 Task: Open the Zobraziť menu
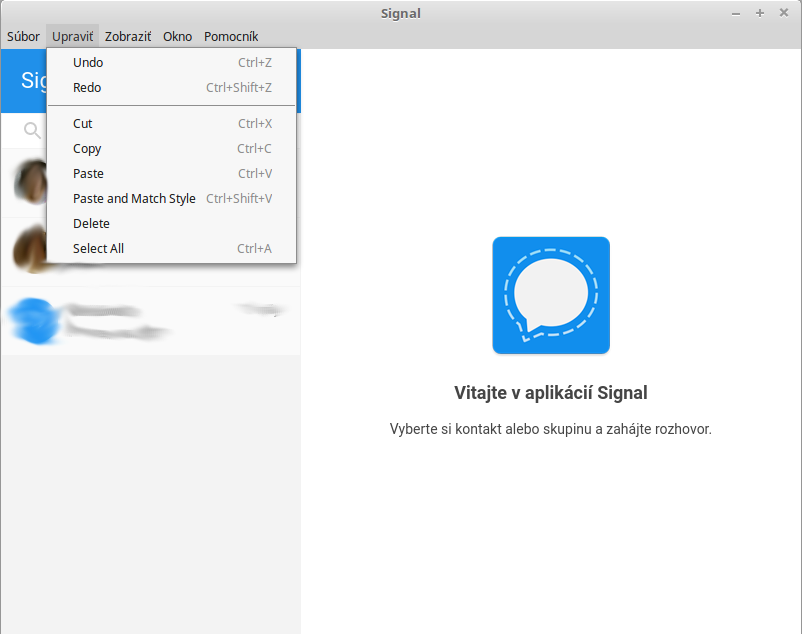click(127, 36)
